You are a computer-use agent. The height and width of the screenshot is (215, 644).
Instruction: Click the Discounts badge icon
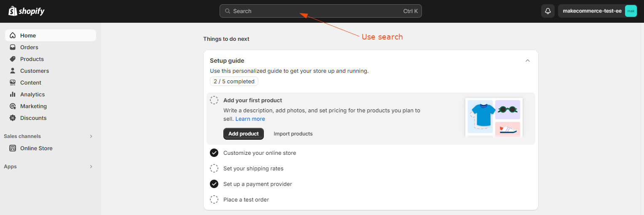tap(13, 118)
